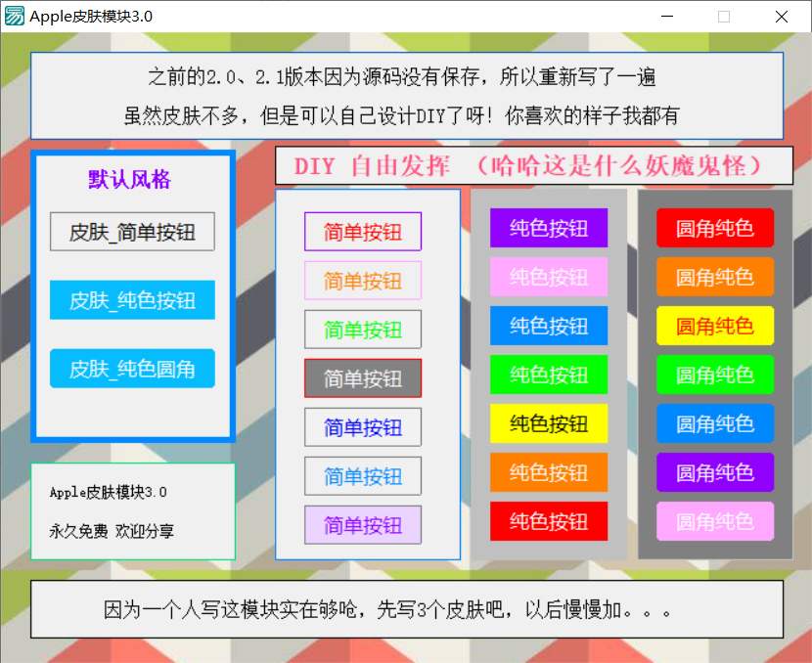Click the gray-filled 简单按钮 with red border
Image resolution: width=812 pixels, height=663 pixels.
click(x=363, y=378)
